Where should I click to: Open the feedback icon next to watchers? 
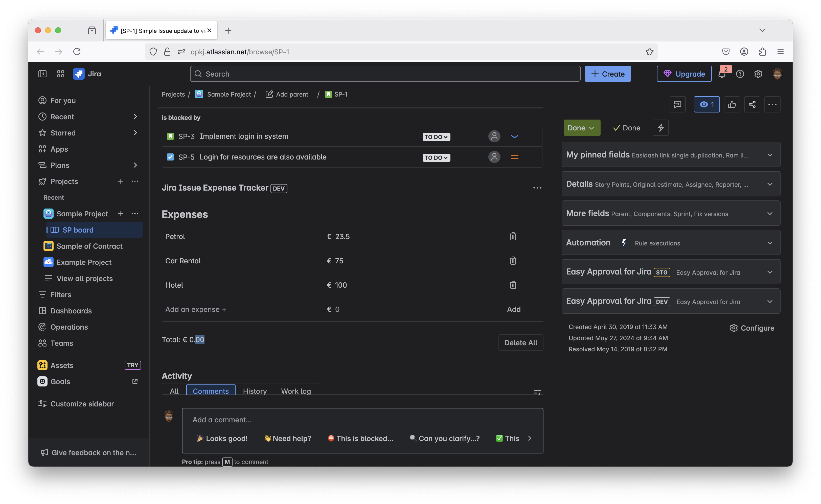677,105
